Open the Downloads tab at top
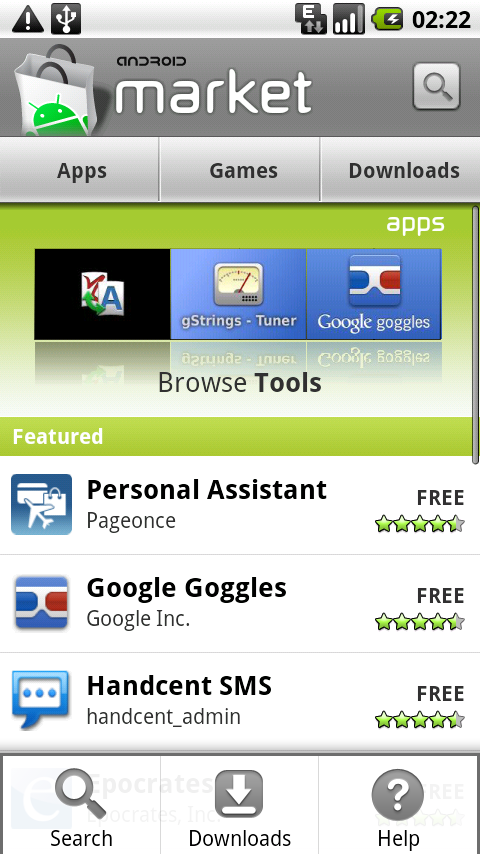 (x=400, y=170)
